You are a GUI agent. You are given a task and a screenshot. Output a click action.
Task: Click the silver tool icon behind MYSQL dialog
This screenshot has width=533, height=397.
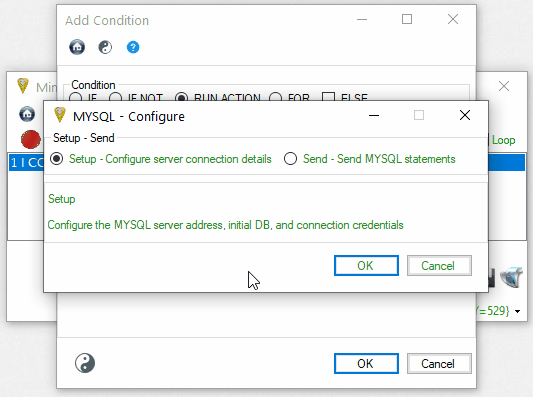coord(512,277)
